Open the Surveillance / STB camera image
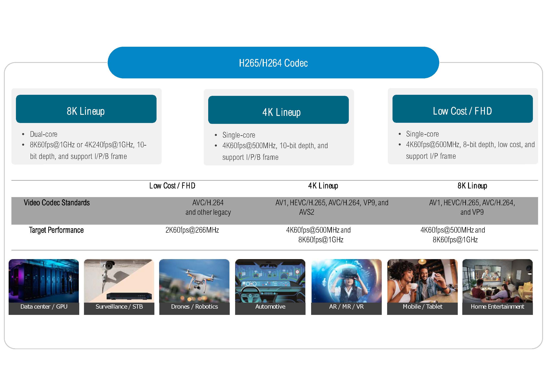 119,281
